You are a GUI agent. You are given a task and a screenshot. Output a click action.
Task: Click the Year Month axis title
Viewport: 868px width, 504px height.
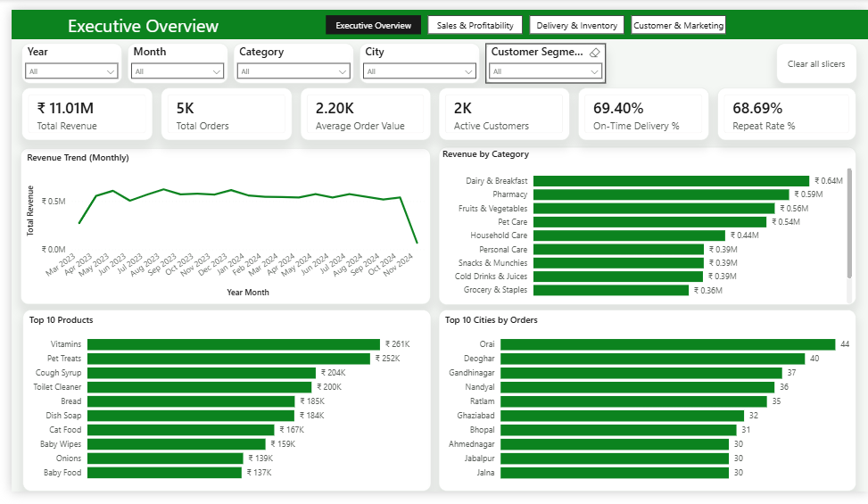point(248,292)
